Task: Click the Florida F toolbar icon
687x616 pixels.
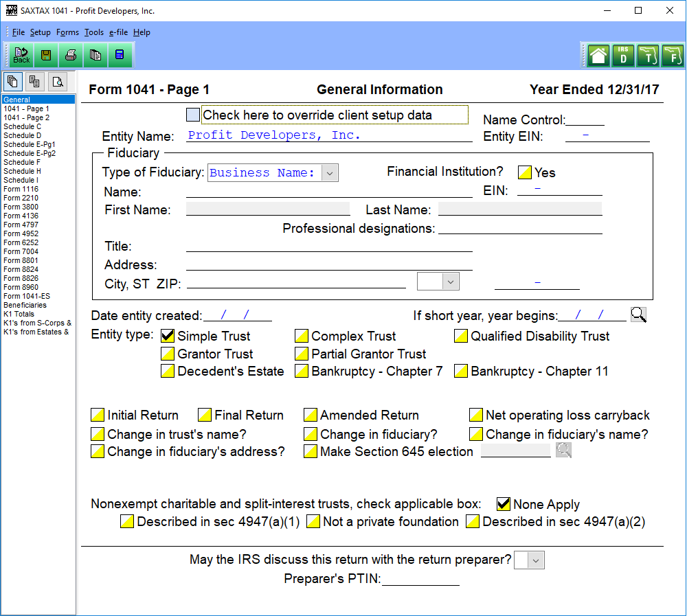Action: 673,56
